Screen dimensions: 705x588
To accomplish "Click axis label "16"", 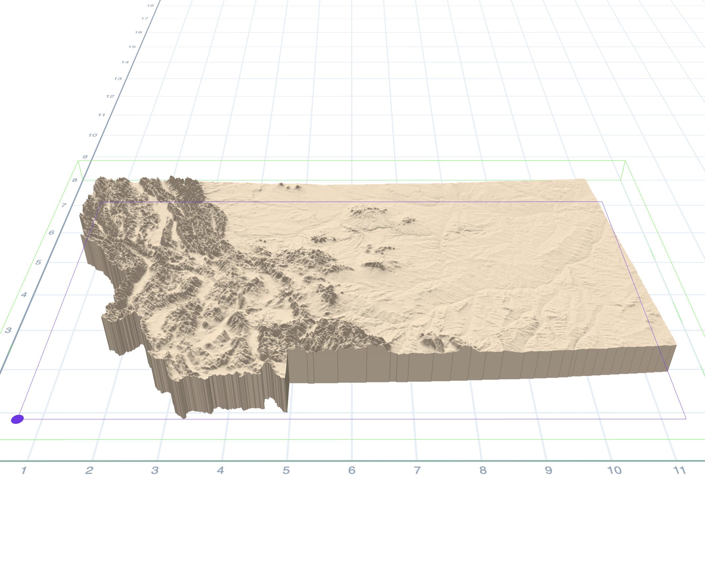I will click(x=138, y=32).
